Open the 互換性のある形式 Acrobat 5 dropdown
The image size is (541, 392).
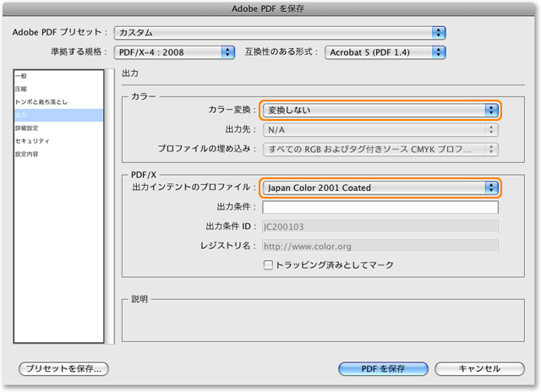click(384, 52)
